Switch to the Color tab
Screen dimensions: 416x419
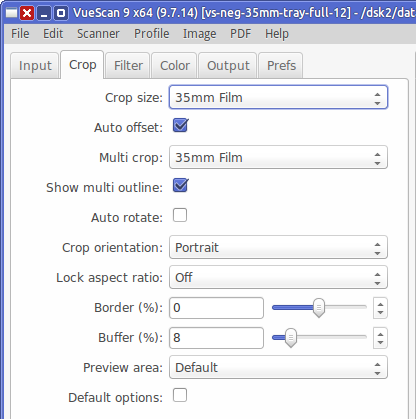[175, 65]
